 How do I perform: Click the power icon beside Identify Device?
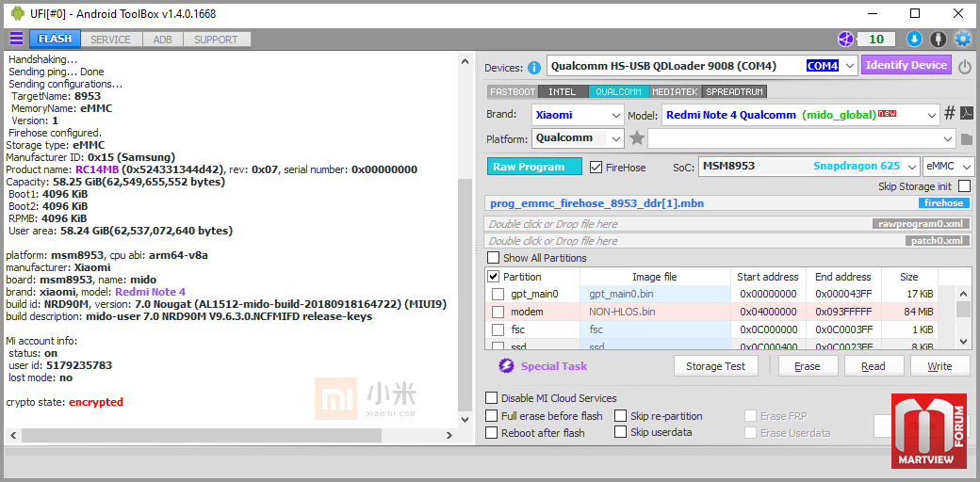point(965,66)
